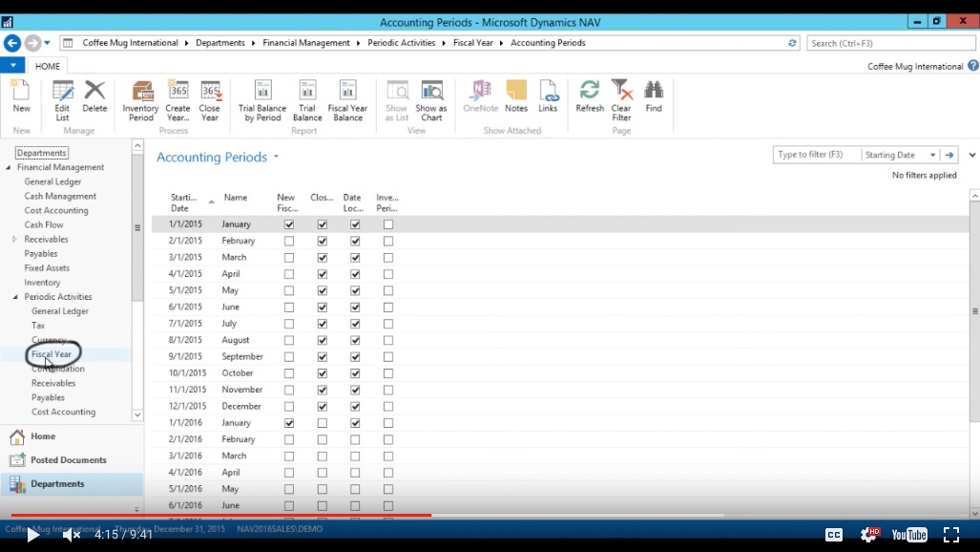The image size is (980, 552).
Task: Open the navigation history dropdown arrow
Action: (47, 43)
